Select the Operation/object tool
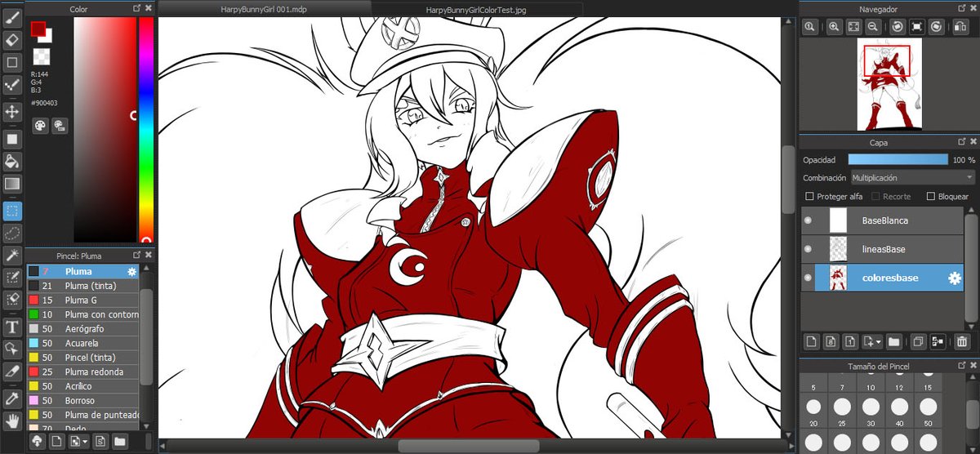 12,349
